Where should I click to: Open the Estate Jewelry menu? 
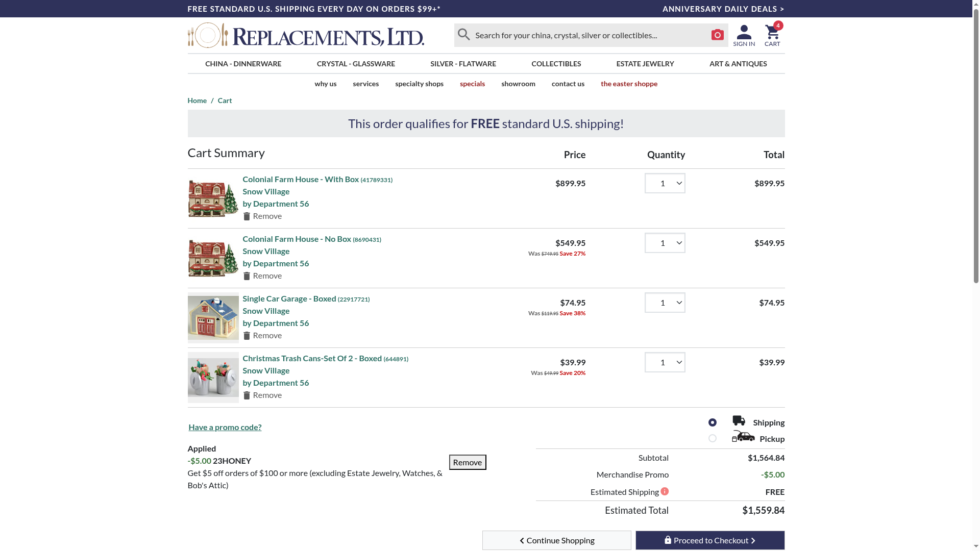[645, 64]
